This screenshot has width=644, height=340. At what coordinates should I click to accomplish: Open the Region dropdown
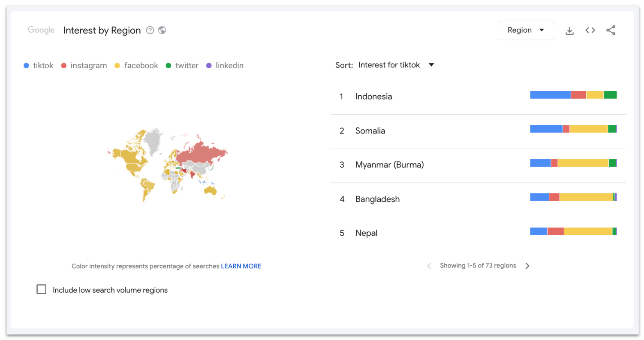click(526, 30)
